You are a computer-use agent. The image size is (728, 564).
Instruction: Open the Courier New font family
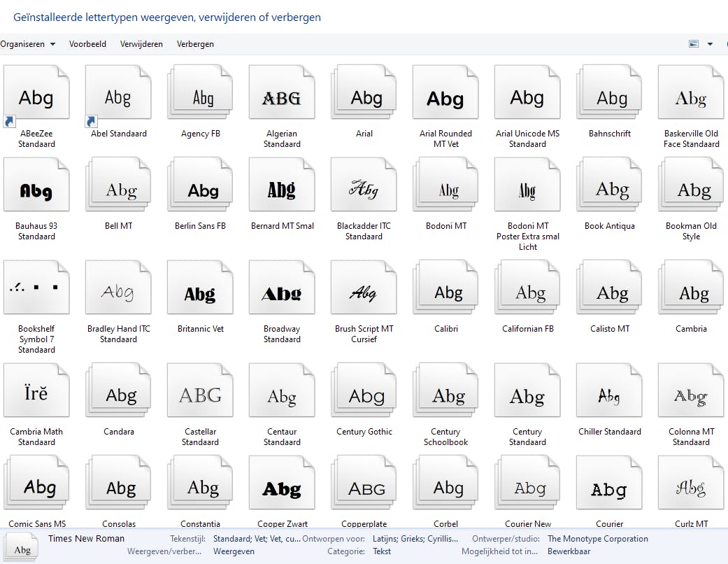click(x=527, y=483)
